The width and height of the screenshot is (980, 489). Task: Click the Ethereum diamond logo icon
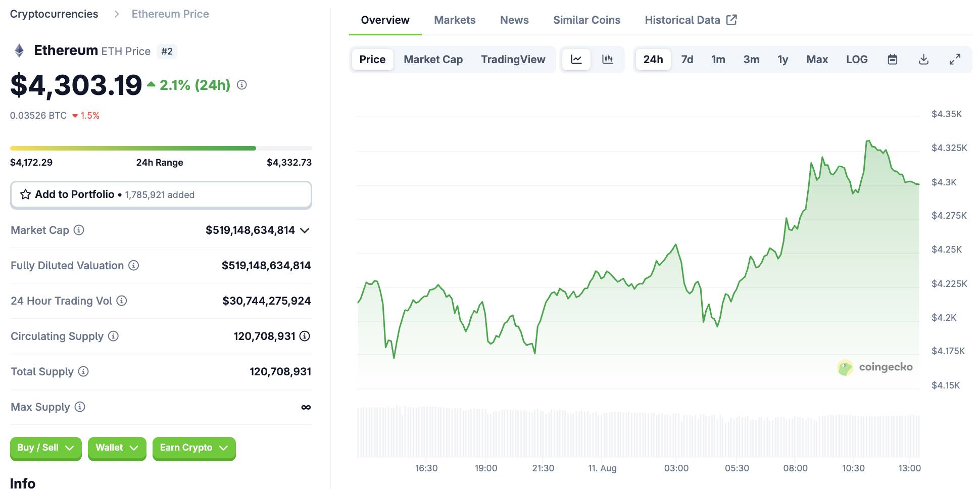point(19,51)
